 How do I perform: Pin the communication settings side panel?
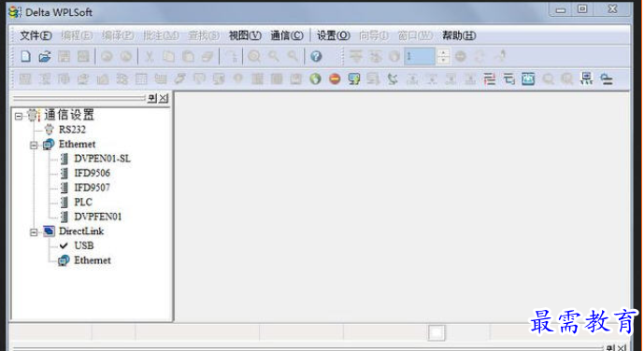pos(152,98)
